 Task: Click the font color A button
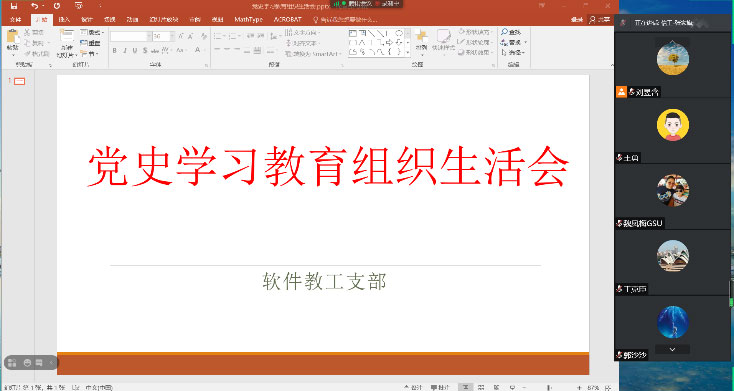click(x=198, y=50)
